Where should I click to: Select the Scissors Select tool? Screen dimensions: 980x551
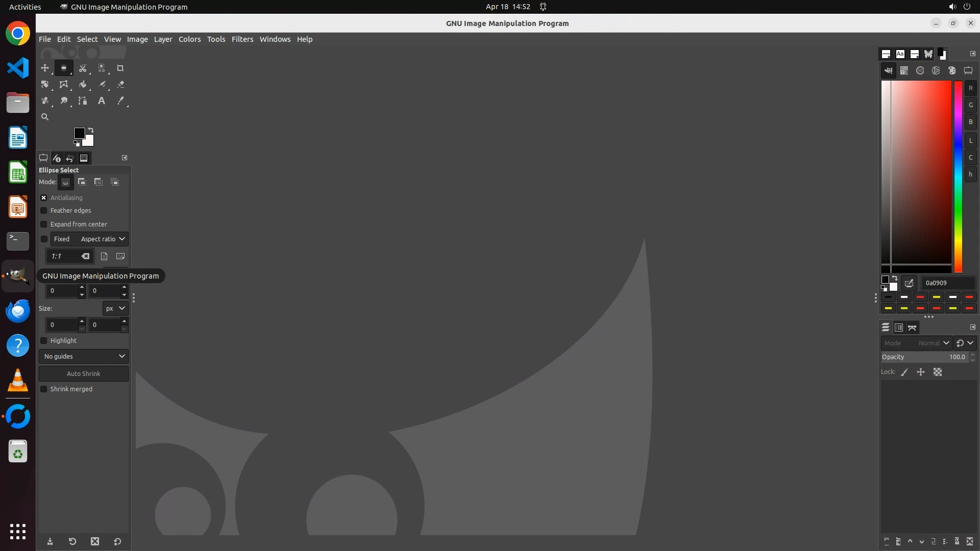[x=83, y=68]
